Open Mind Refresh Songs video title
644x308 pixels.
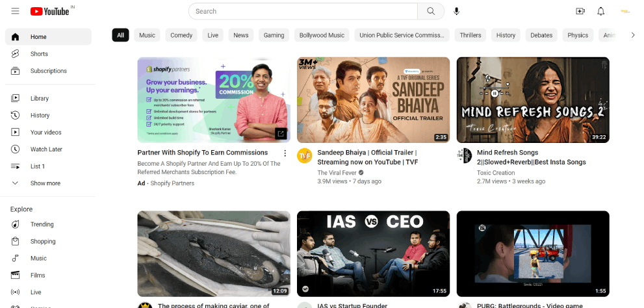532,157
